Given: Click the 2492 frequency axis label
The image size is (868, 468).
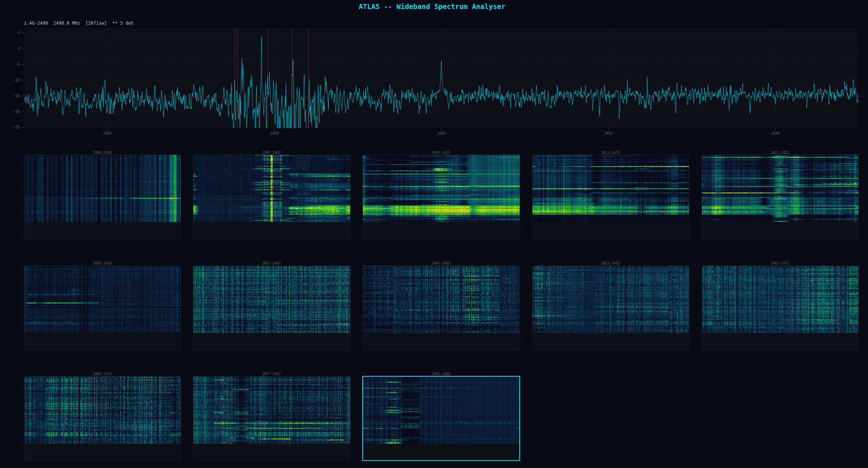Looking at the screenshot, I should tap(608, 134).
